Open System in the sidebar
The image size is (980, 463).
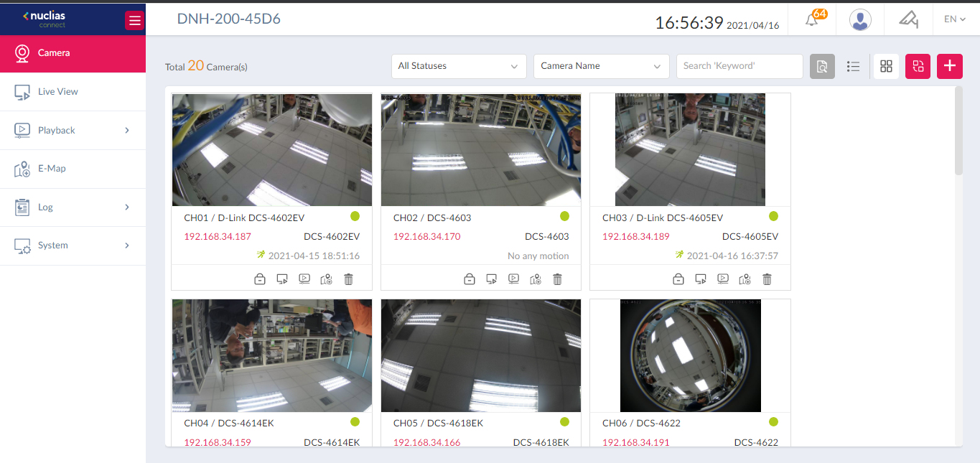73,245
